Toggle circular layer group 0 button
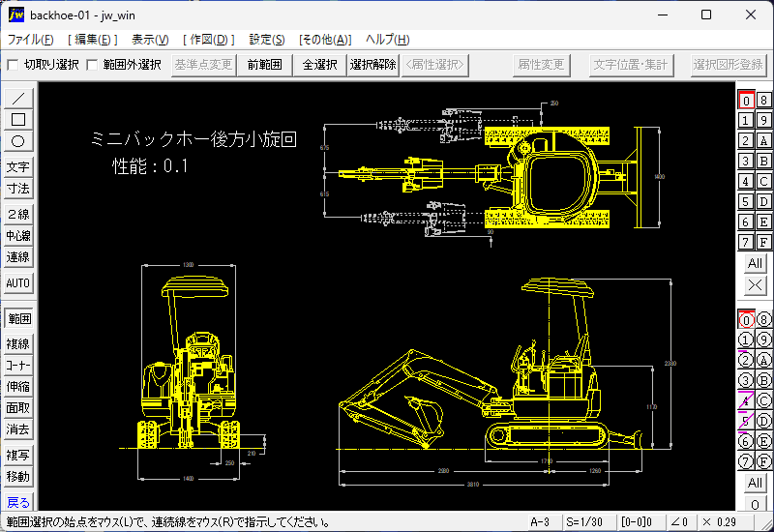Image resolution: width=774 pixels, height=532 pixels. [x=746, y=320]
